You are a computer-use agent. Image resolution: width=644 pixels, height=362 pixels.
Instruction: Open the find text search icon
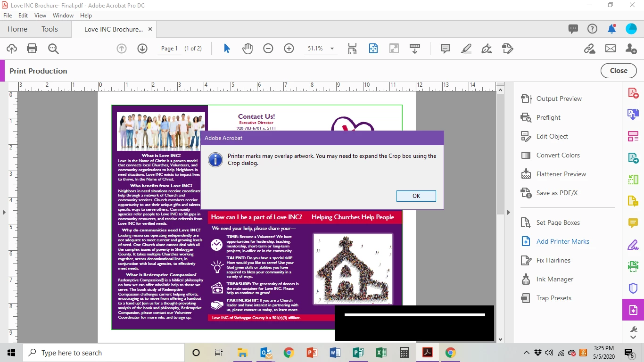point(53,49)
